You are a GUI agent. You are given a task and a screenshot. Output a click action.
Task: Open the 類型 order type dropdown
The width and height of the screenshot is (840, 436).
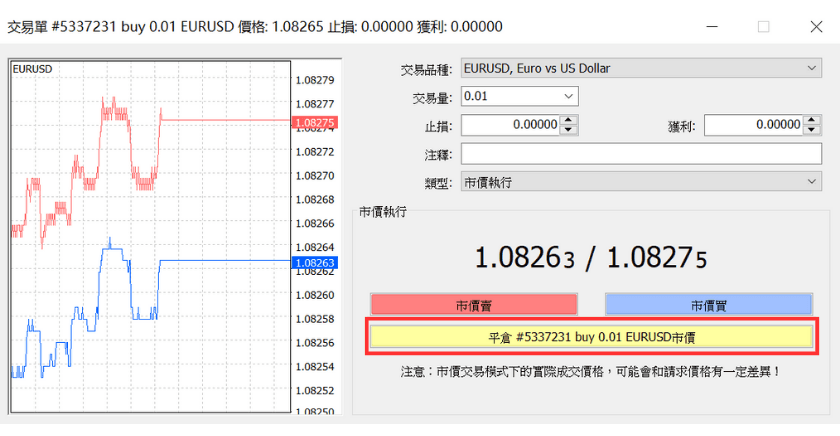coord(641,182)
